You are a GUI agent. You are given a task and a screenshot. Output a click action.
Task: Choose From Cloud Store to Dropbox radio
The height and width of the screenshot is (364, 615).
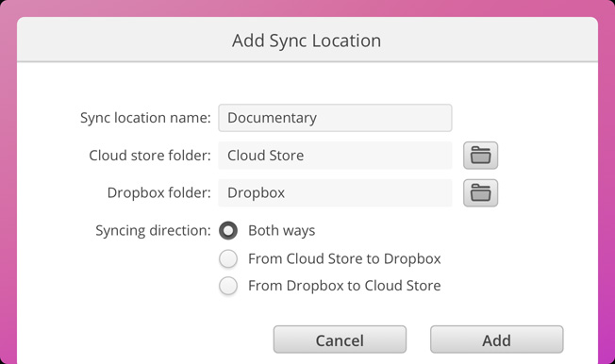(x=228, y=259)
